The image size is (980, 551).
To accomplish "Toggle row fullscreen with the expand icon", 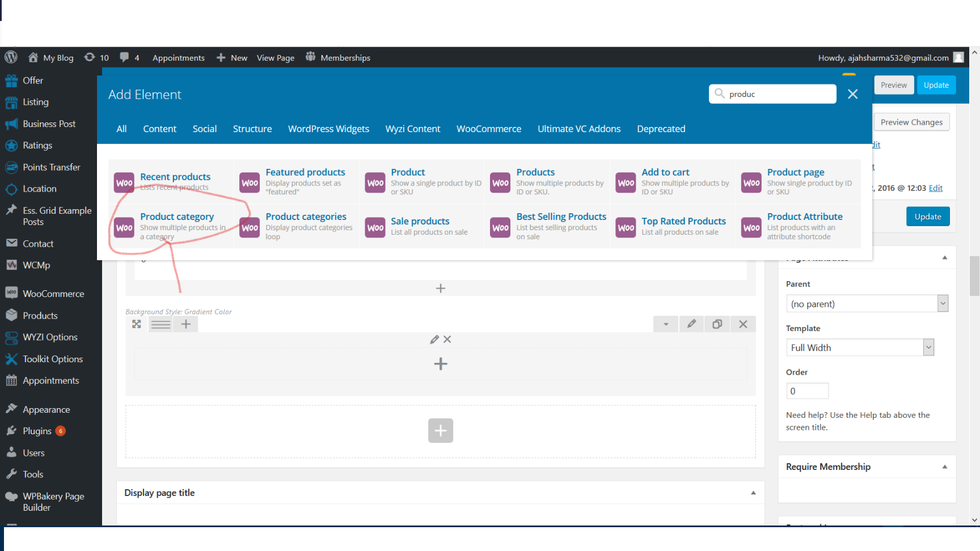I will 136,324.
